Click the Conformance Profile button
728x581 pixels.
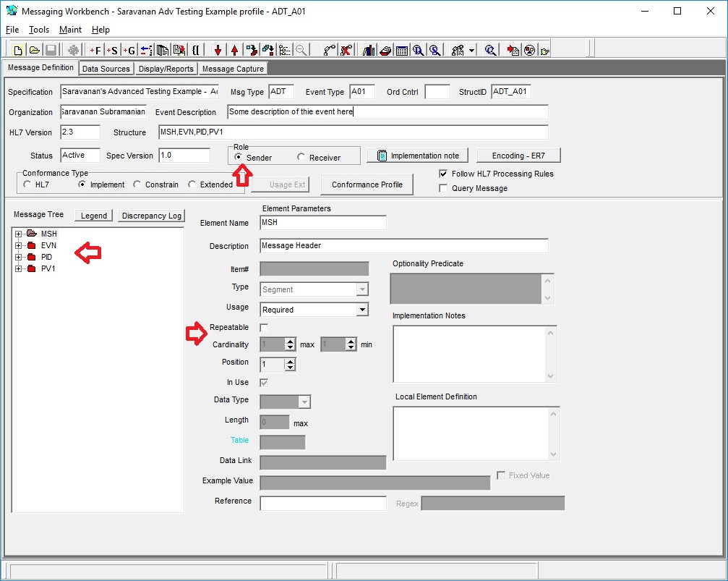click(367, 185)
